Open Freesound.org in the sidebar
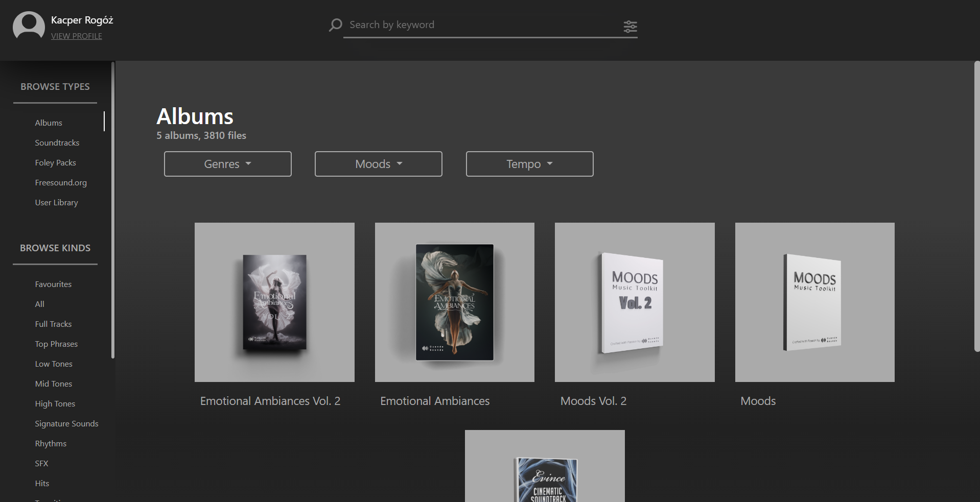Image resolution: width=980 pixels, height=502 pixels. [61, 183]
